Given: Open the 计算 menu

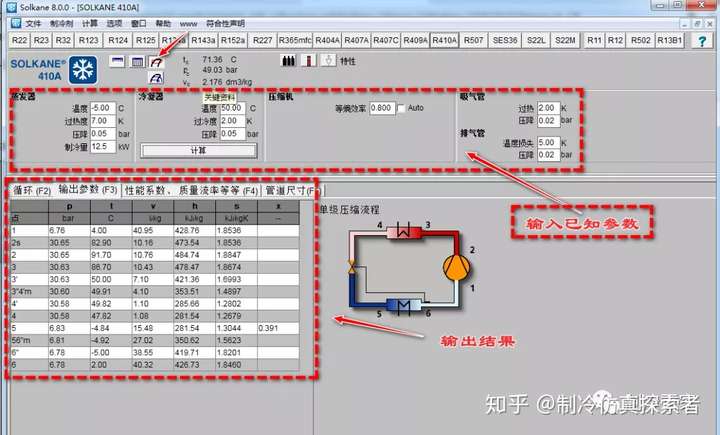Looking at the screenshot, I should click(90, 23).
